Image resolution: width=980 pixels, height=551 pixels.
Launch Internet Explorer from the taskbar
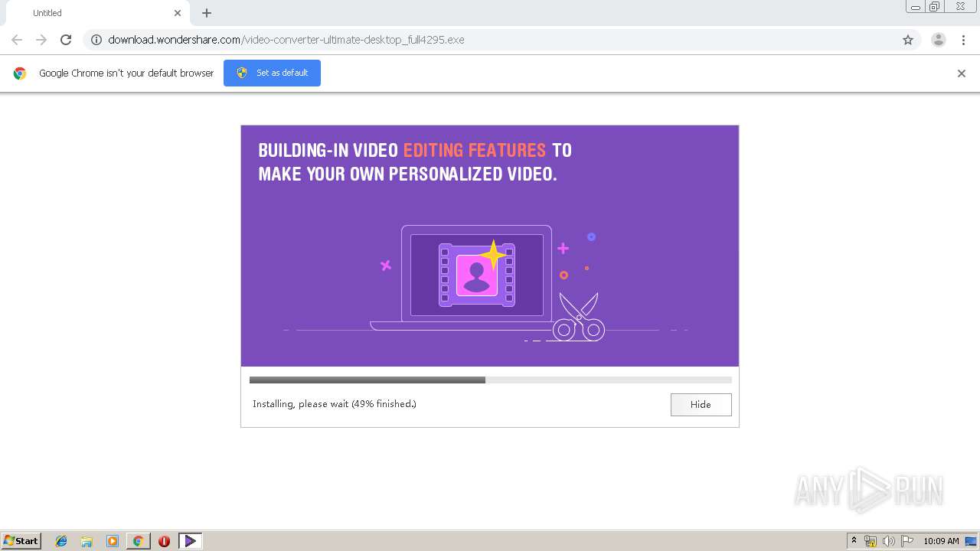coord(61,541)
